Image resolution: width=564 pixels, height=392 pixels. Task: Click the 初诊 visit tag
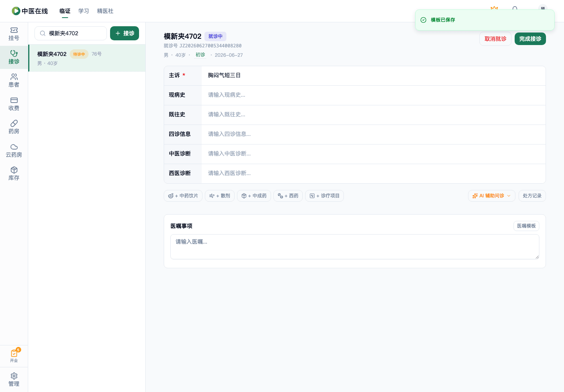pos(200,55)
